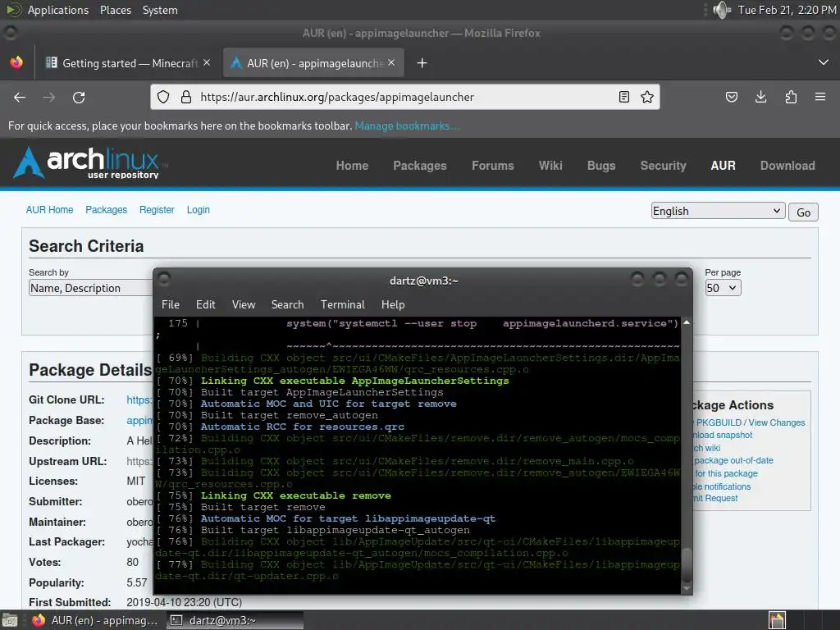Open the Save to Pocket icon
This screenshot has width=840, height=630.
[x=731, y=97]
